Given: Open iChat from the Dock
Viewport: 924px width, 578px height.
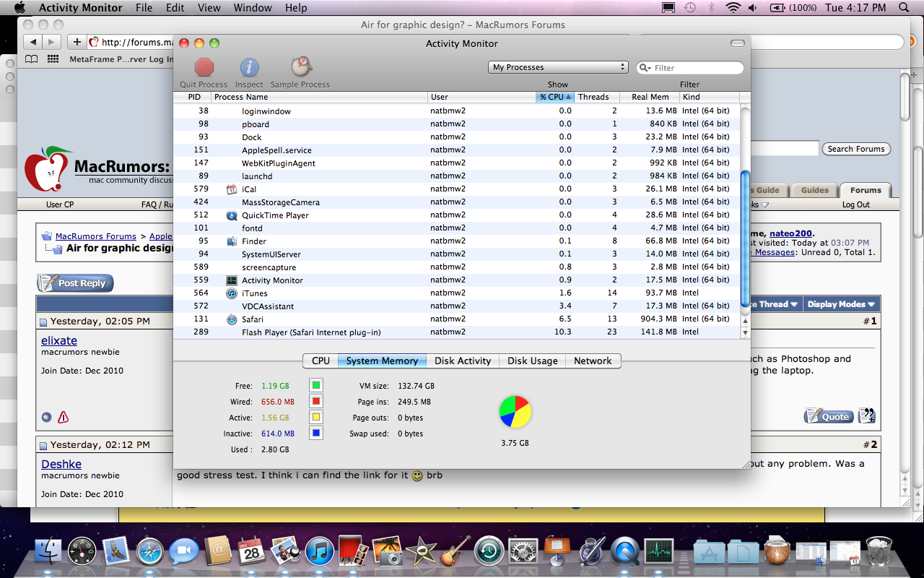Looking at the screenshot, I should [x=183, y=551].
